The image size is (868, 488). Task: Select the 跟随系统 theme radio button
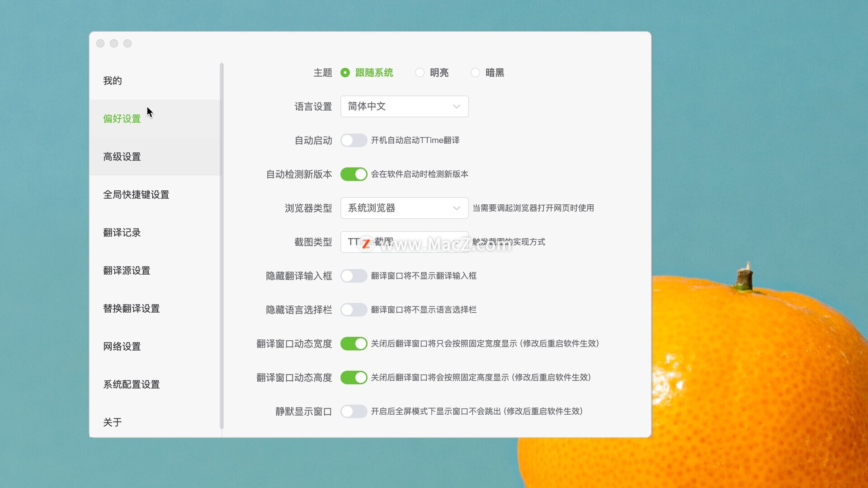pos(345,73)
